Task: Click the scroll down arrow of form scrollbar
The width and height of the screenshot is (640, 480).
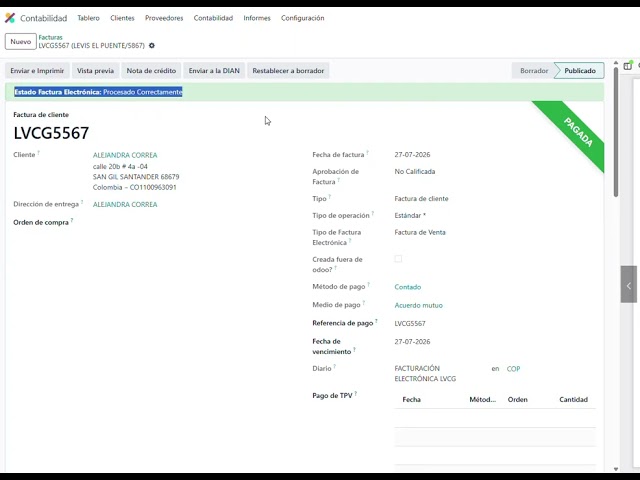Action: pos(616,469)
